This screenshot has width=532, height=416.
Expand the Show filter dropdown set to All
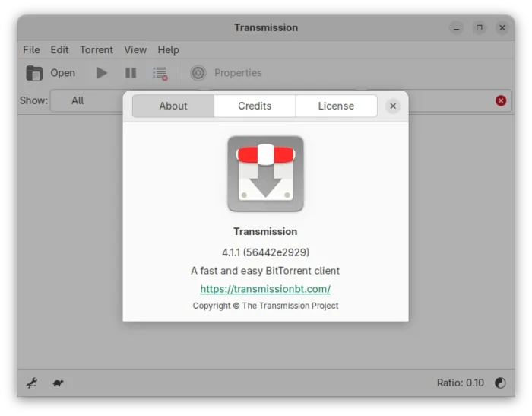[x=84, y=100]
